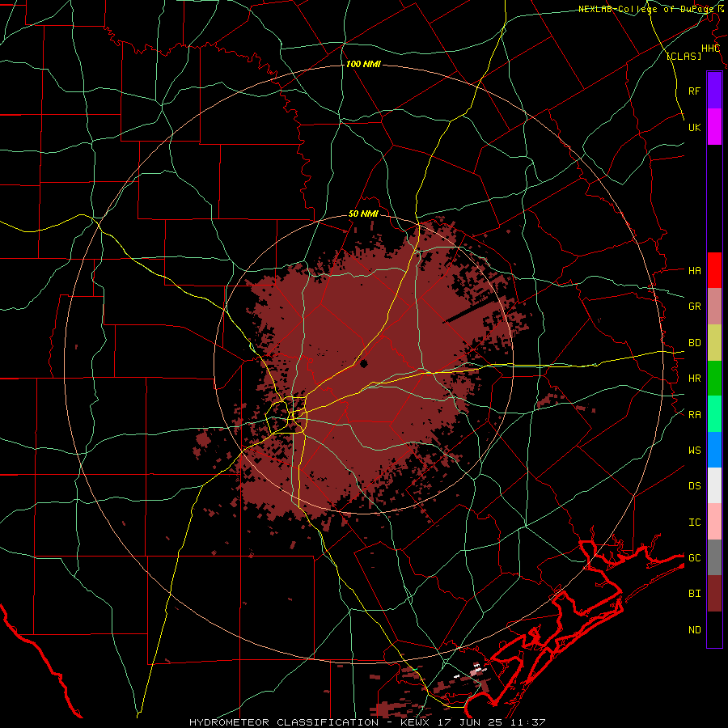Click the magenta UK legend color swatch
This screenshot has width=728, height=728.
click(x=714, y=127)
